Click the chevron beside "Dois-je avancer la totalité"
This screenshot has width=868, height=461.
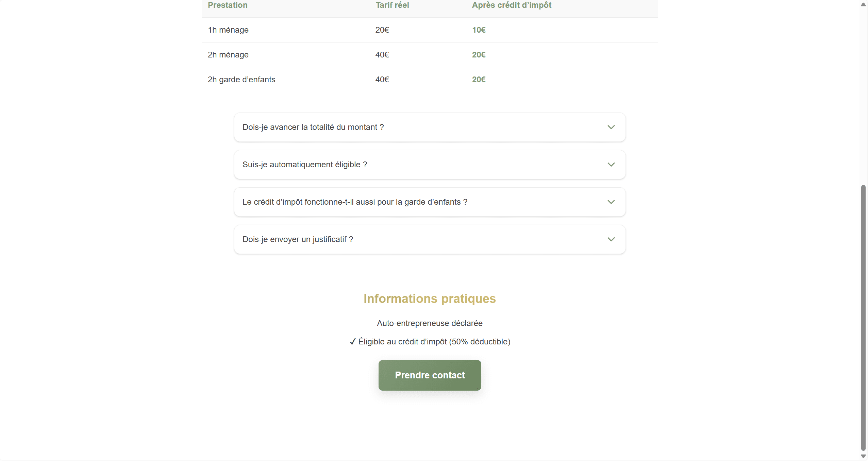(x=611, y=127)
